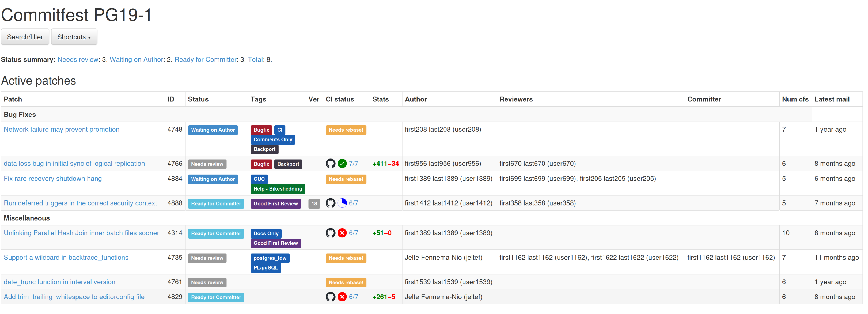The width and height of the screenshot is (868, 314).
Task: Click GitHub icon for patch 4766
Action: (x=330, y=164)
